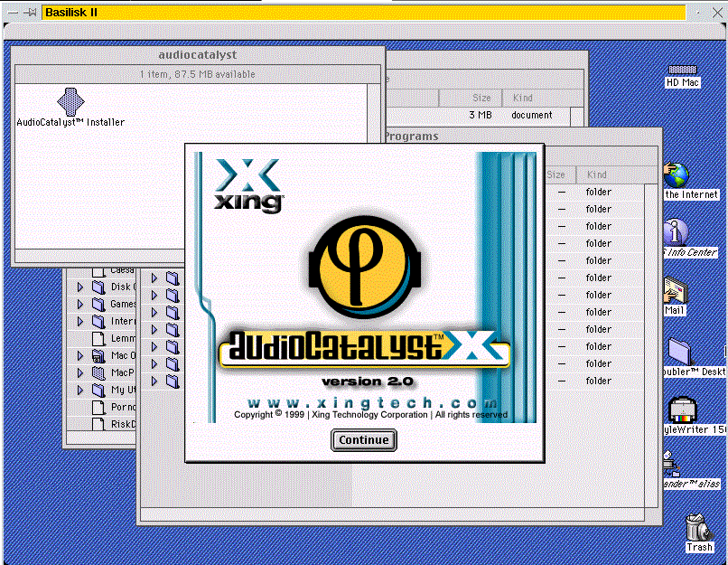The height and width of the screenshot is (565, 728).
Task: Select the icon beside "MacP"
Action: (98, 373)
